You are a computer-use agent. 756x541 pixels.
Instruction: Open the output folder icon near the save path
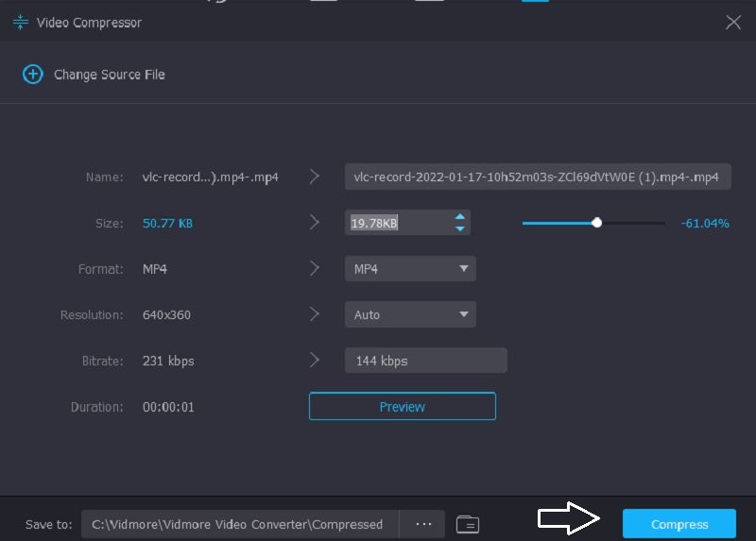[x=468, y=524]
